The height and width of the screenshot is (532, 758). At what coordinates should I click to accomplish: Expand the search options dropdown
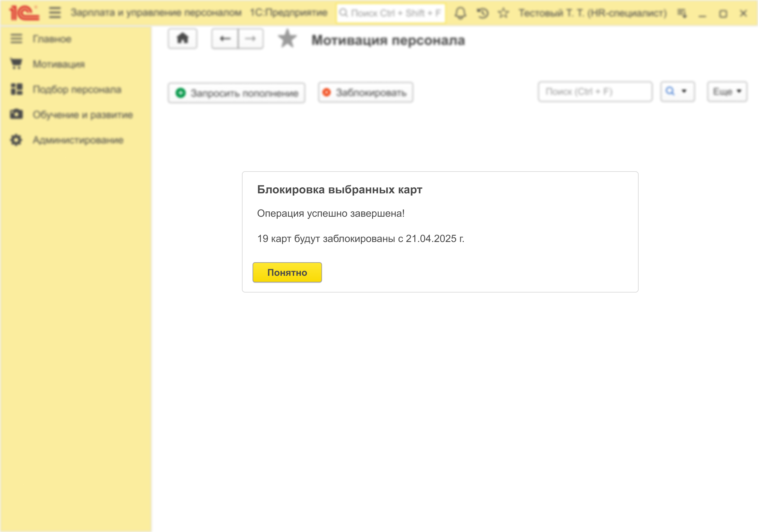(x=677, y=92)
